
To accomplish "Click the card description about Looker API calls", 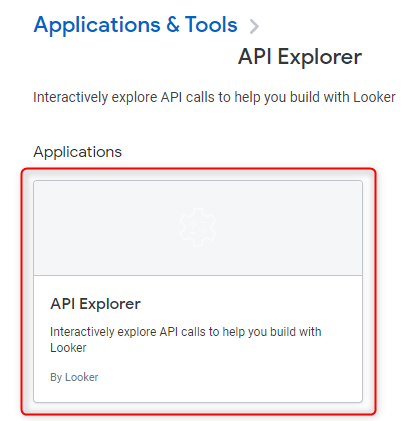I will click(x=186, y=339).
